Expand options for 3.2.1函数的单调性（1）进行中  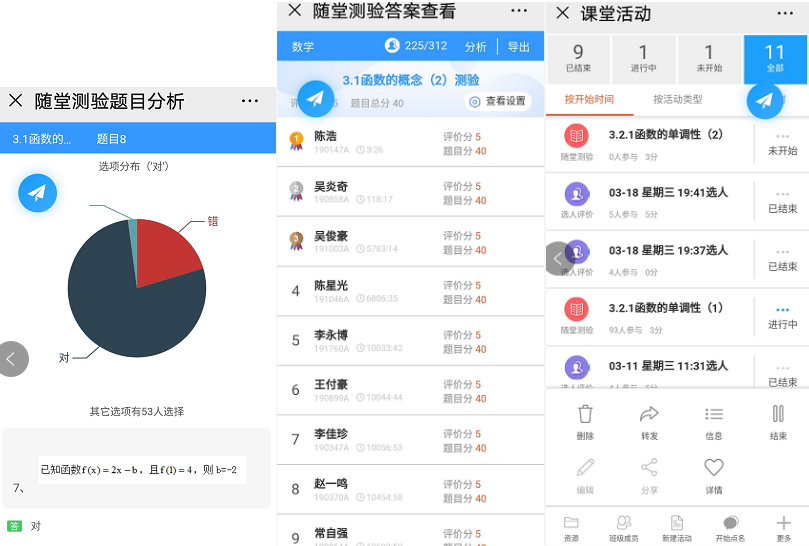pos(782,309)
